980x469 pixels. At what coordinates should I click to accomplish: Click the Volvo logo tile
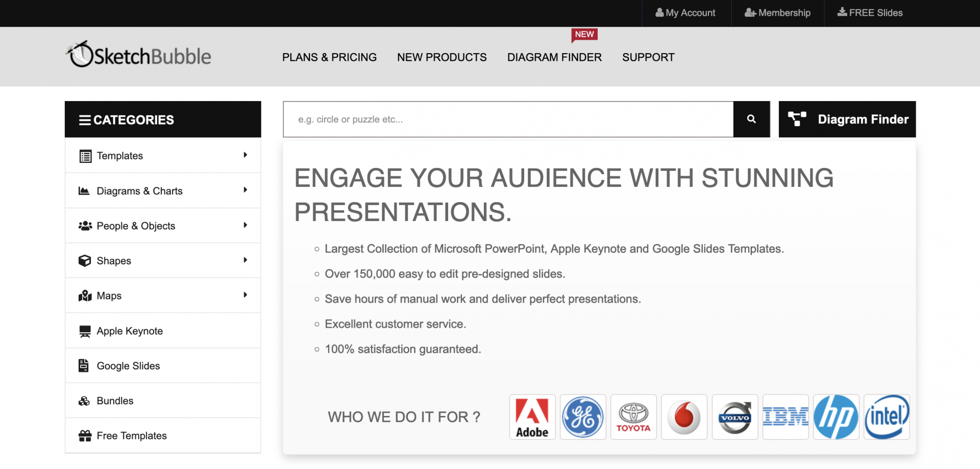[x=734, y=417]
